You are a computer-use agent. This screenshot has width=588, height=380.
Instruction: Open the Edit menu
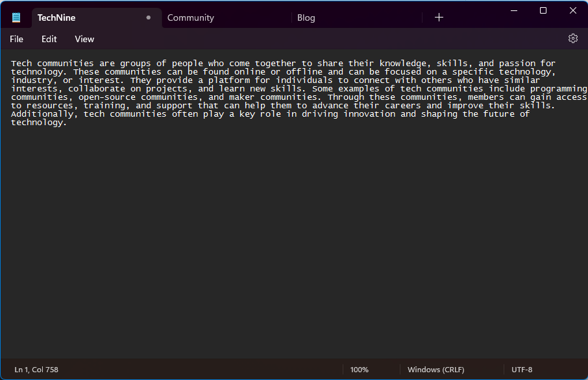(49, 39)
